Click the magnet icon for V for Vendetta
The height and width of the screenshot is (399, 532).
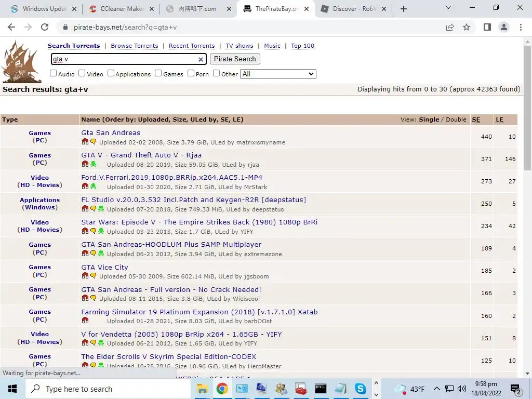(85, 343)
